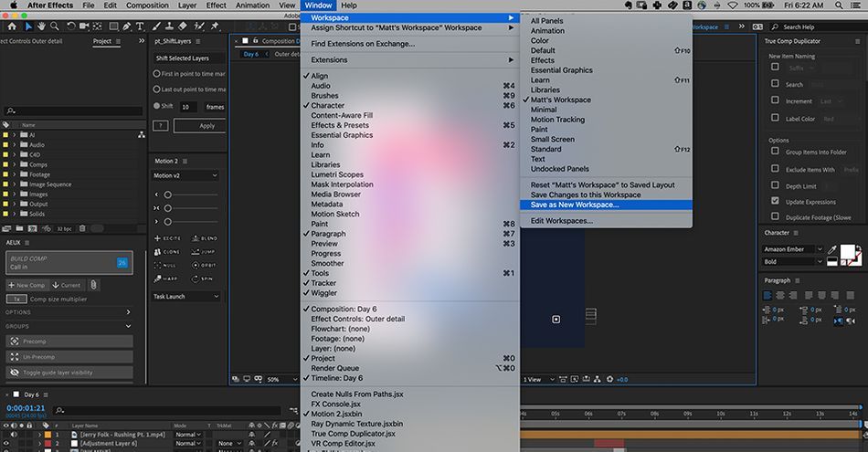Select the Puppet Pin tool
The image size is (868, 452).
[x=215, y=26]
